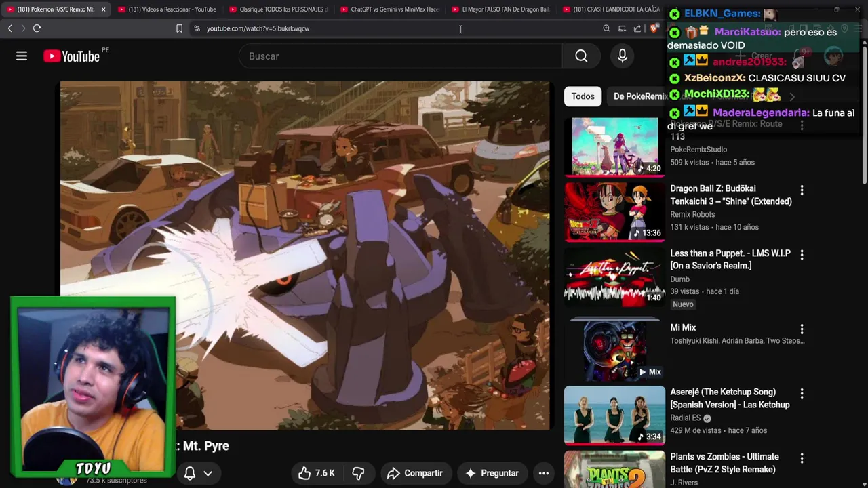Click the main video player frame
Viewport: 868px width, 488px height.
[x=304, y=256]
